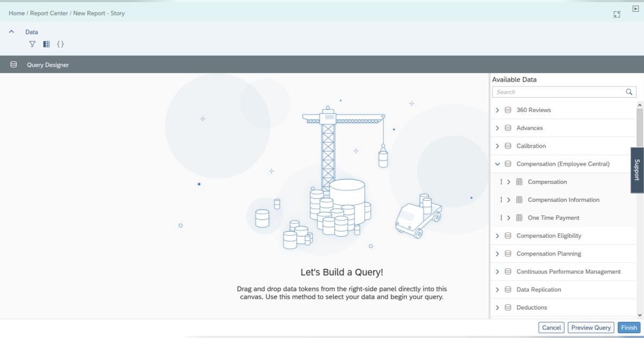Open the Support side tab
This screenshot has width=644, height=338.
coord(637,170)
